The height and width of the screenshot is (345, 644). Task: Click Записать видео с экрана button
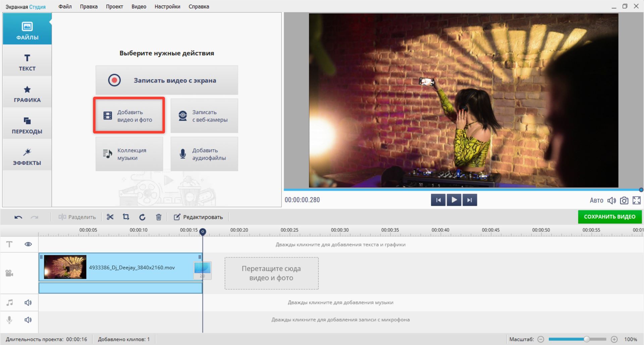pyautogui.click(x=167, y=80)
